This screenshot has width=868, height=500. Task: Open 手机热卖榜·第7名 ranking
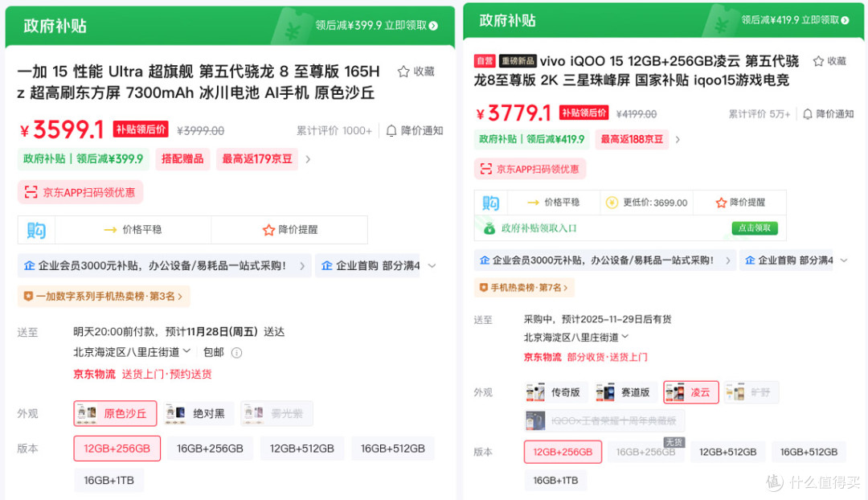tap(524, 287)
